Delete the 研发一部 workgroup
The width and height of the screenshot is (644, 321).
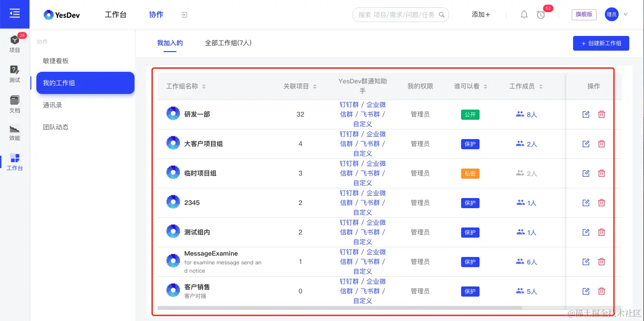(x=602, y=114)
